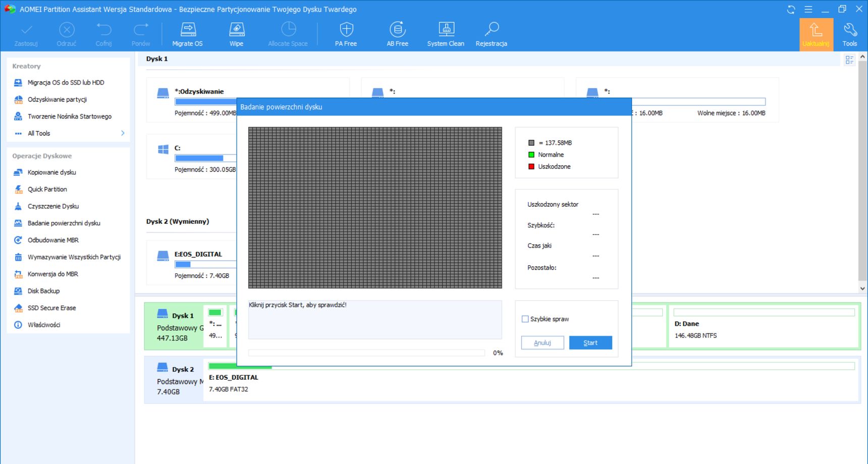Enable the Szybkie spraw checkbox
Viewport: 868px width, 464px height.
pyautogui.click(x=525, y=319)
